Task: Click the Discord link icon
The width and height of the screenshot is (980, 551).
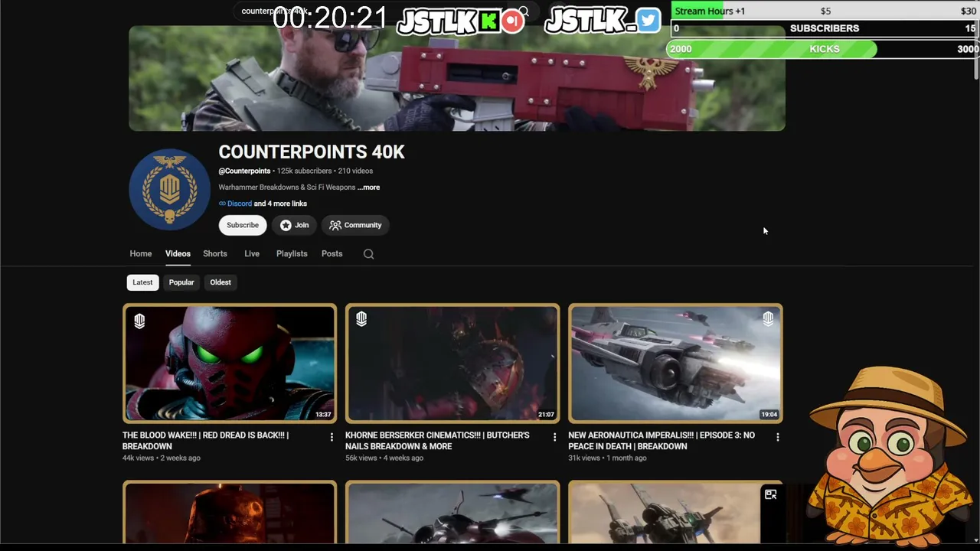Action: coord(222,204)
